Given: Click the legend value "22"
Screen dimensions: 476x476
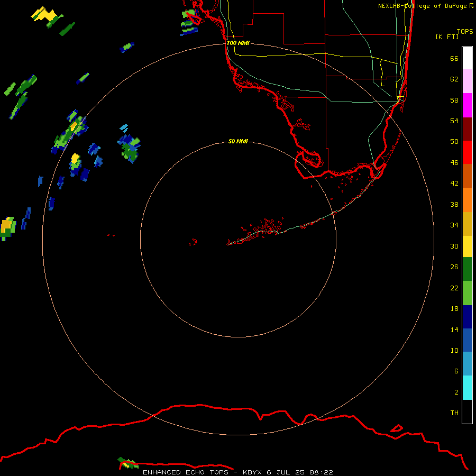Looking at the screenshot, I should point(454,288).
